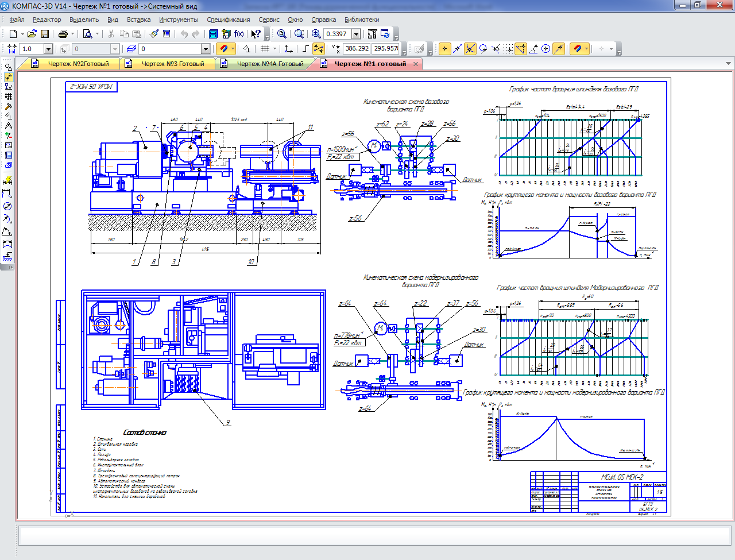Toggle the normal snap
Screen dimensions: 735x560
[x=496, y=49]
